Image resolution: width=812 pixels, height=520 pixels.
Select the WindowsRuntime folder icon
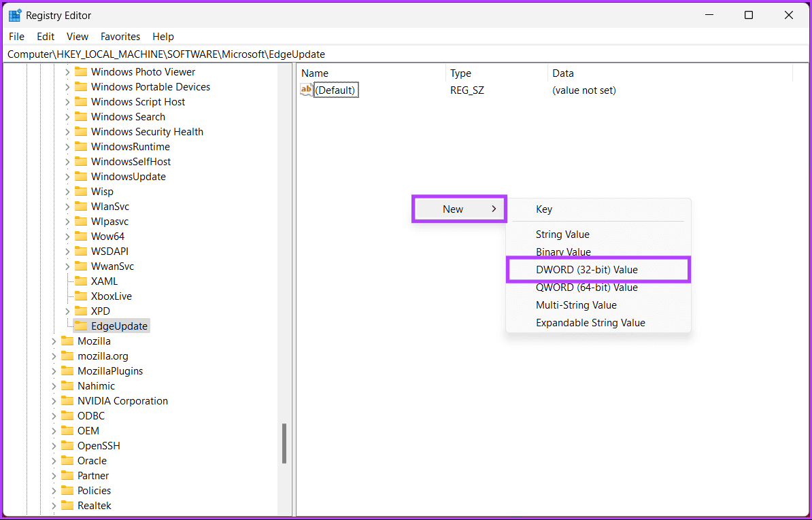click(81, 147)
